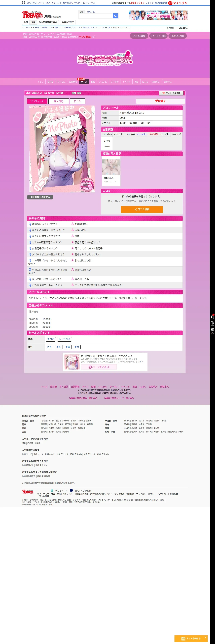Click the ログイン link in header

149,3
